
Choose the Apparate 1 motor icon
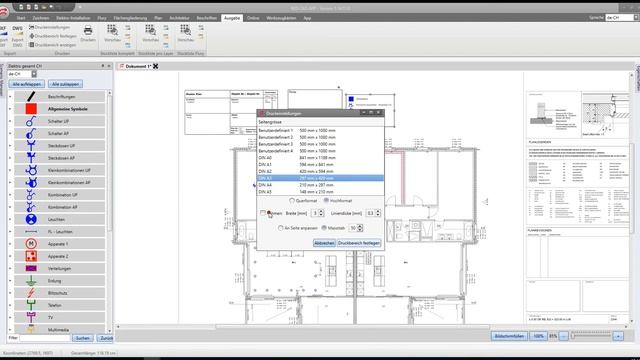(x=31, y=244)
